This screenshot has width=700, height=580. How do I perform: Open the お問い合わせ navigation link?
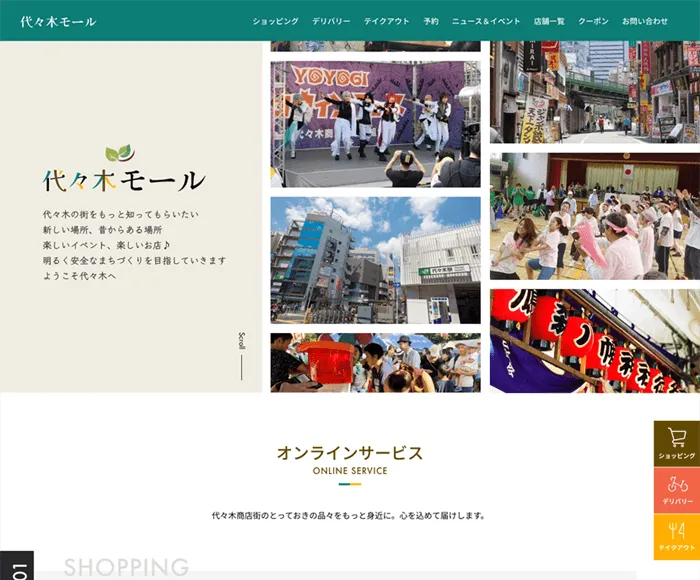645,21
